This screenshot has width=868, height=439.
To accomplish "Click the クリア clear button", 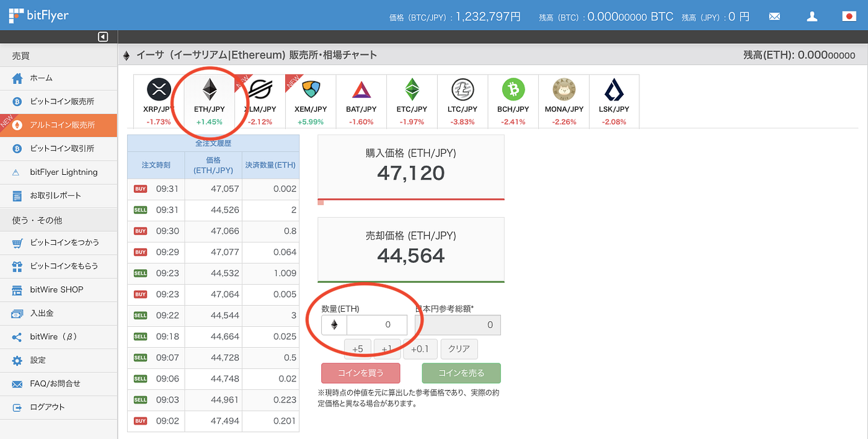I will (x=459, y=349).
